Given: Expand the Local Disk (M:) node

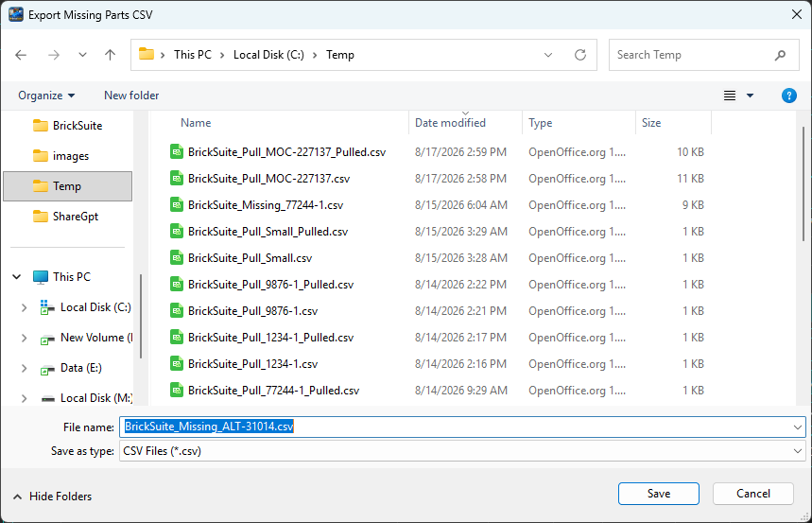Looking at the screenshot, I should point(24,398).
